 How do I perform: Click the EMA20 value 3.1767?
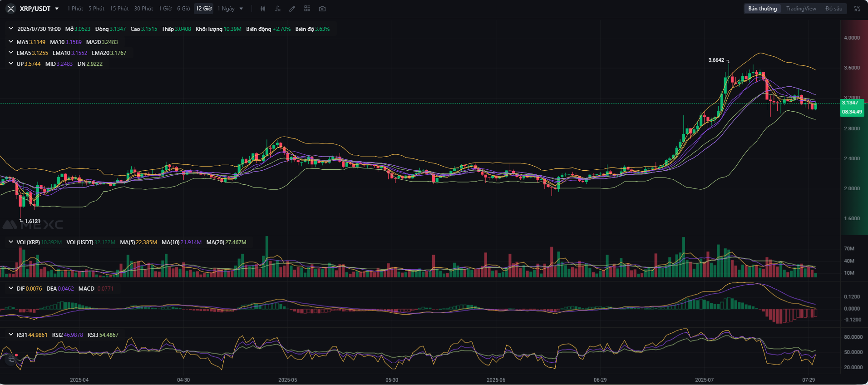coord(118,53)
